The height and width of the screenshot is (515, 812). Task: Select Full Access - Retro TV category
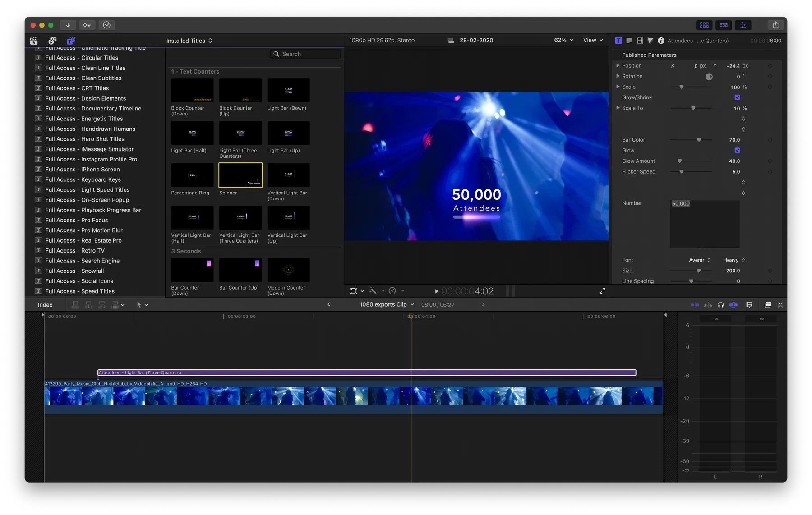click(75, 251)
